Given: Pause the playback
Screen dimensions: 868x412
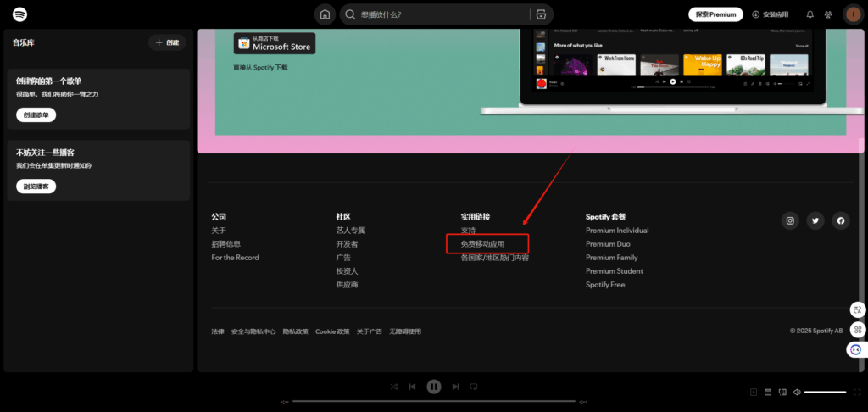Looking at the screenshot, I should [x=434, y=387].
